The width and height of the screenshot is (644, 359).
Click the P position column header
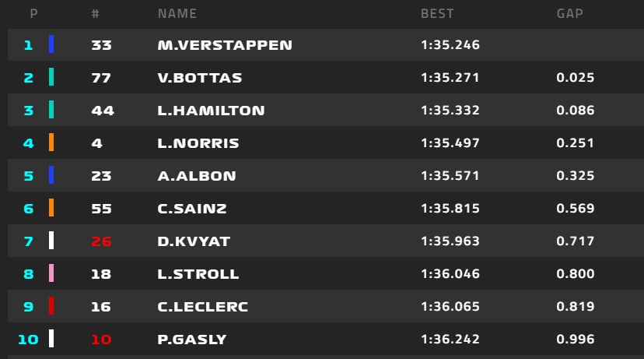coord(33,13)
